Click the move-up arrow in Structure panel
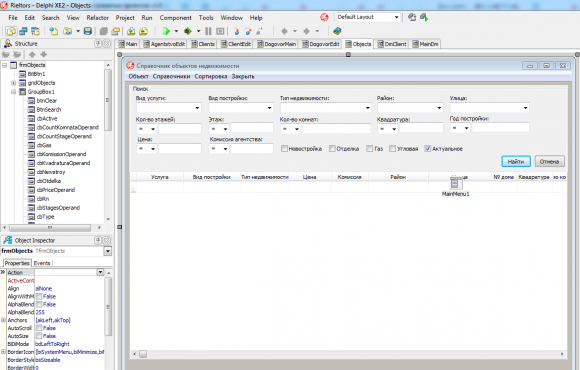Viewport: 580px width, 370px height. 32,54
